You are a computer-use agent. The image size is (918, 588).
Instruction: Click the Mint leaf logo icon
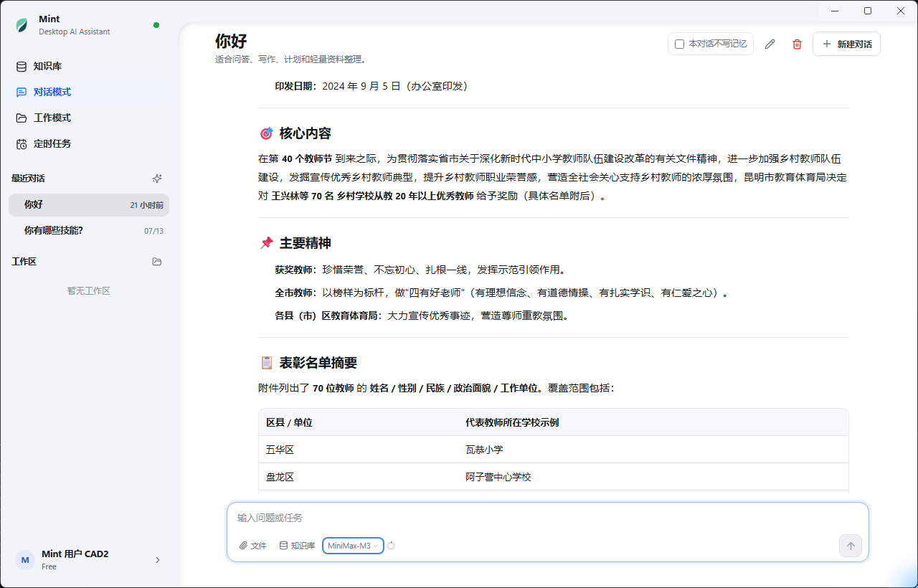point(22,25)
